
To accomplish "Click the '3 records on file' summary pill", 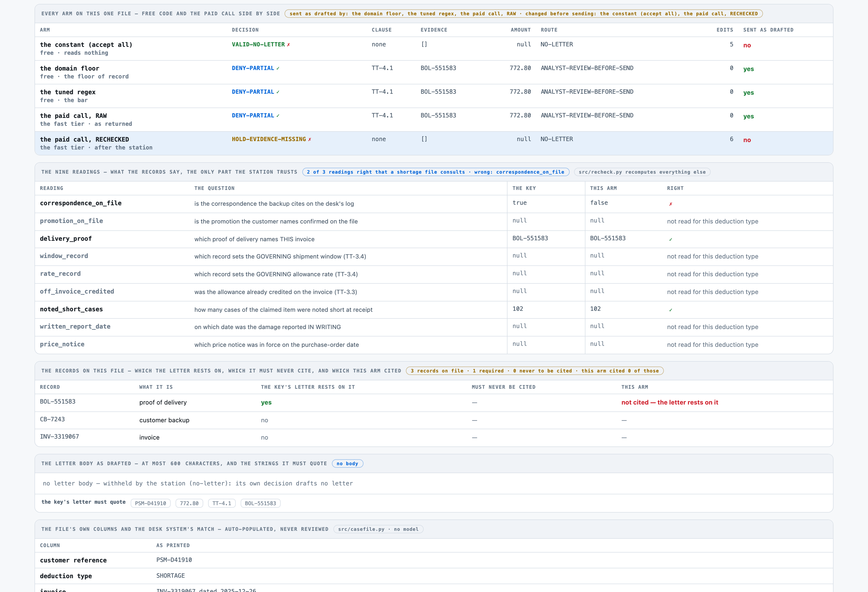I will click(x=534, y=371).
